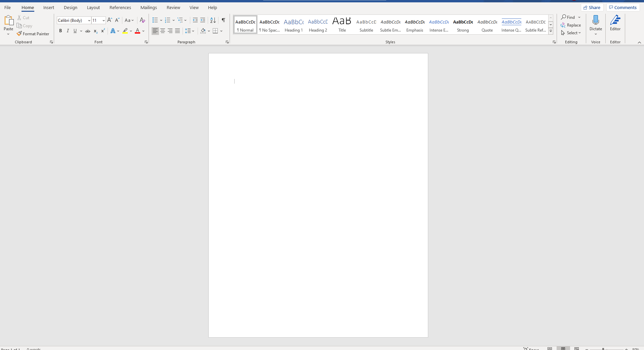Center-align the paragraph
This screenshot has width=644, height=350.
click(163, 31)
